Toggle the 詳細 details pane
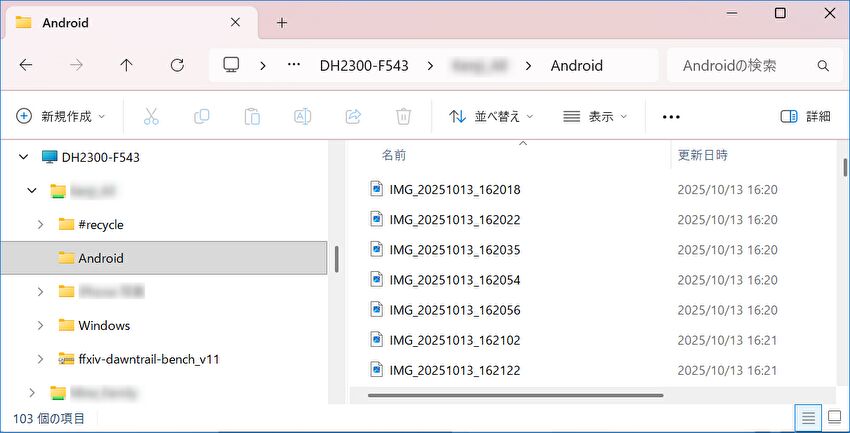 (x=805, y=116)
